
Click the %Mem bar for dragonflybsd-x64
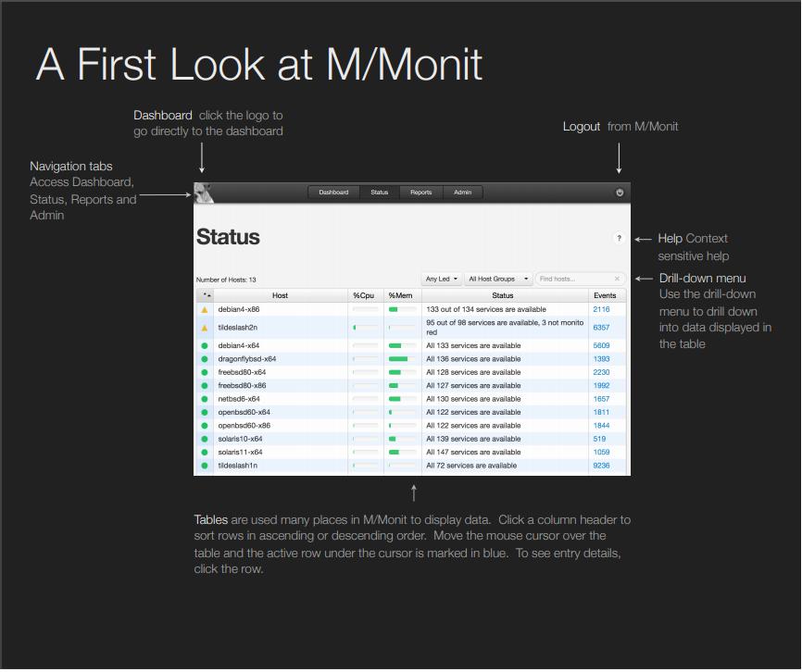click(399, 359)
